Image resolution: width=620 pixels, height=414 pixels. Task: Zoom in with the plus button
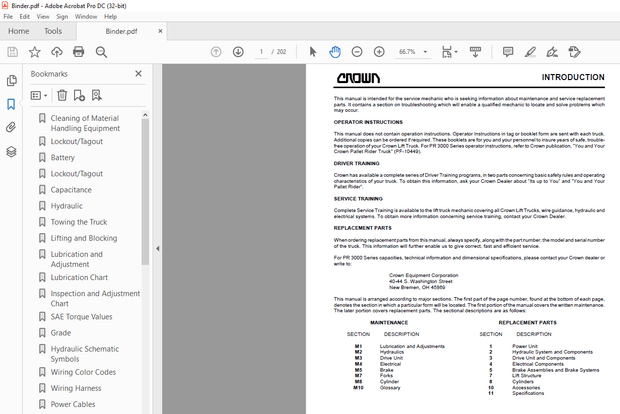(379, 52)
